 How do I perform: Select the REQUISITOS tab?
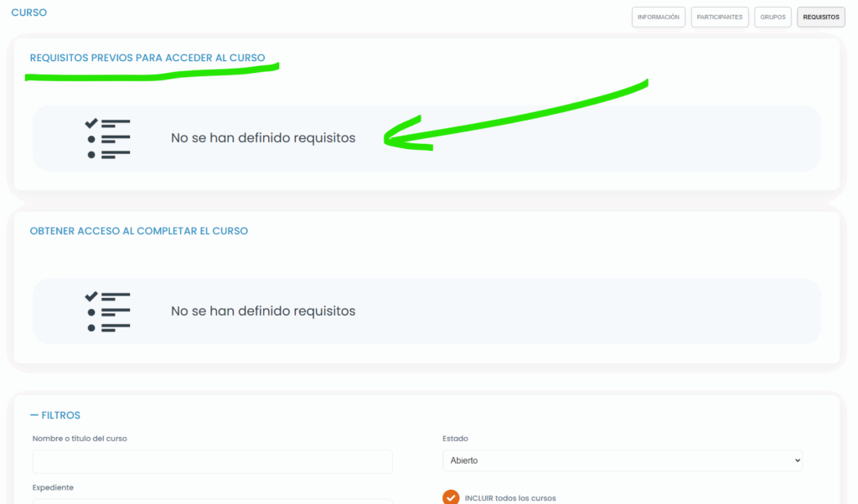tap(821, 17)
